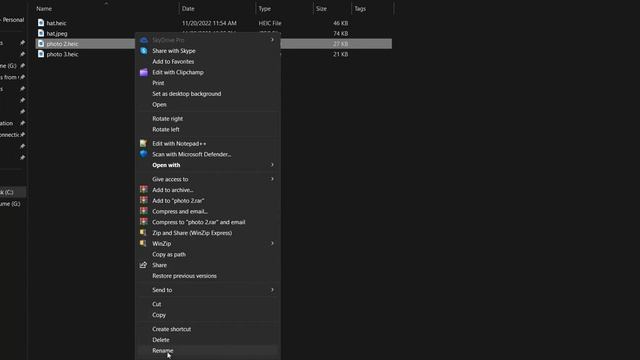Expand the Open with submenu

[x=272, y=165]
